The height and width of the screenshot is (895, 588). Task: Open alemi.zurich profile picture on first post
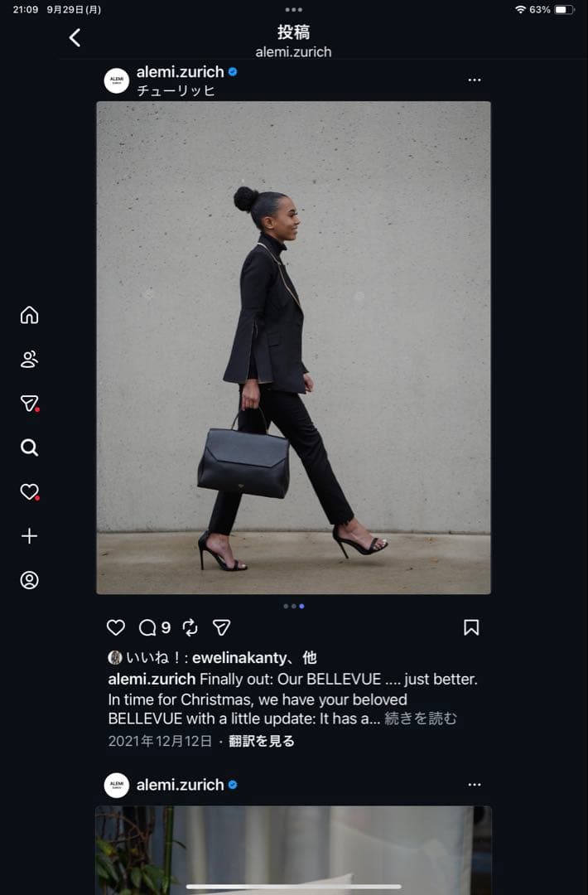(x=116, y=80)
